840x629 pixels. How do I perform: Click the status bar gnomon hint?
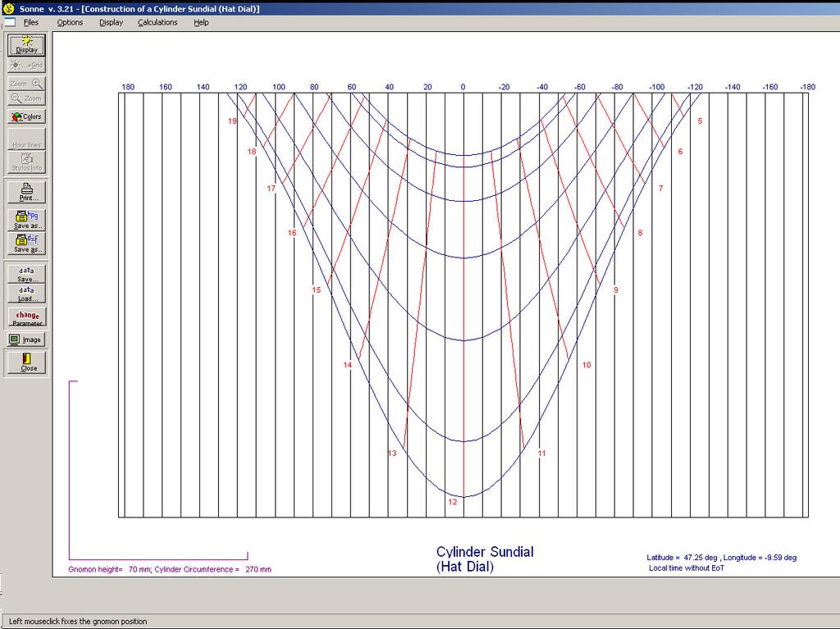[78, 622]
